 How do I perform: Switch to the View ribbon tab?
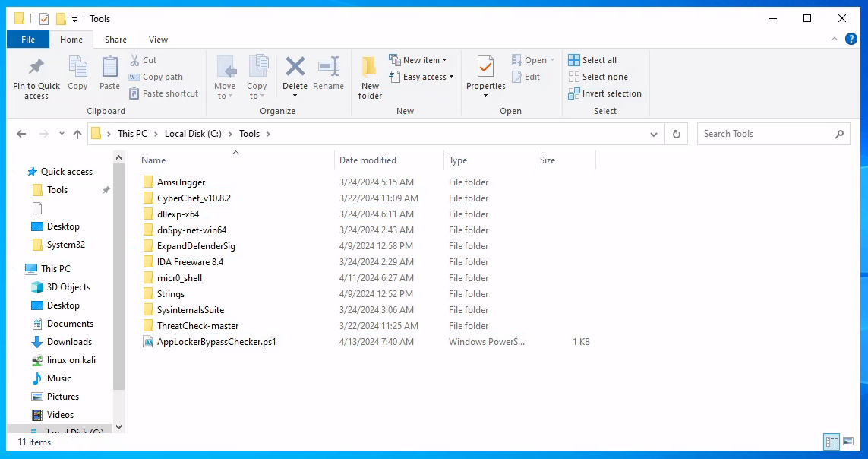tap(158, 40)
